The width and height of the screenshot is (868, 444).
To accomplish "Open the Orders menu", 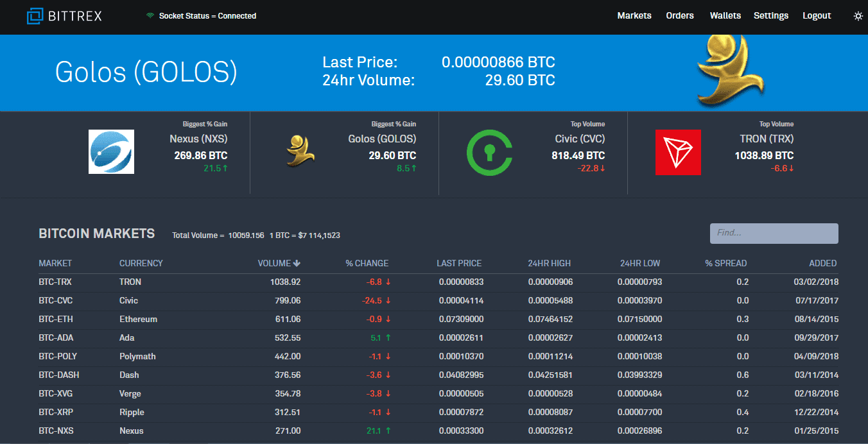I will (680, 15).
